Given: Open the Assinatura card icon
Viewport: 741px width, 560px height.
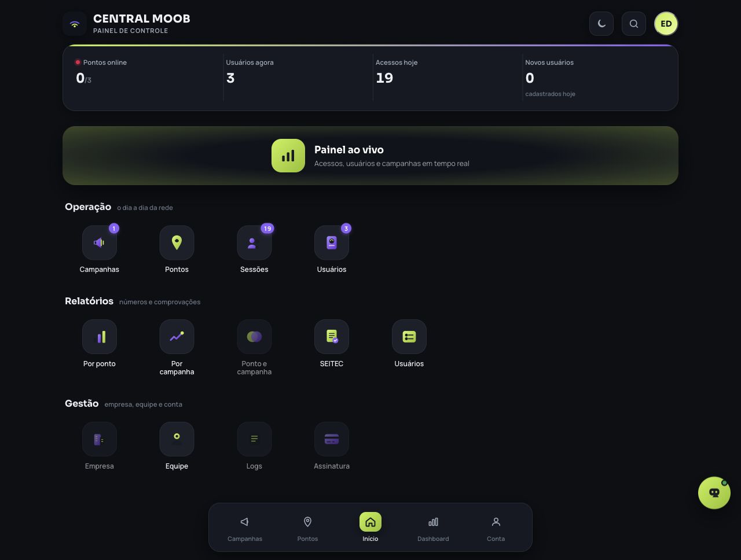Looking at the screenshot, I should click(332, 439).
